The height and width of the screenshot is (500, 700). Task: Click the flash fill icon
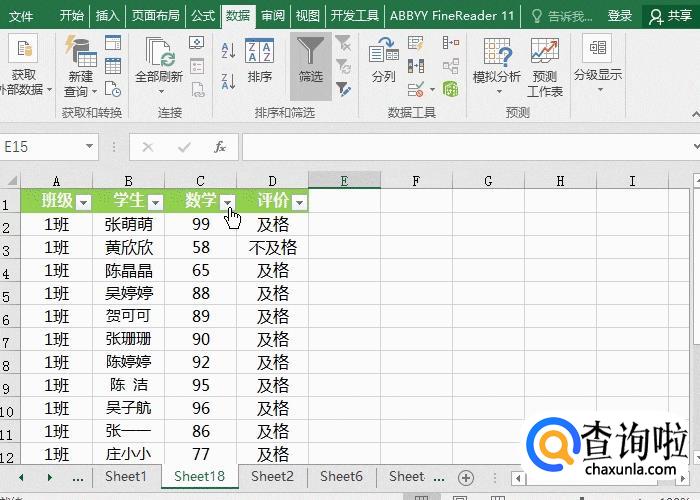tap(416, 43)
